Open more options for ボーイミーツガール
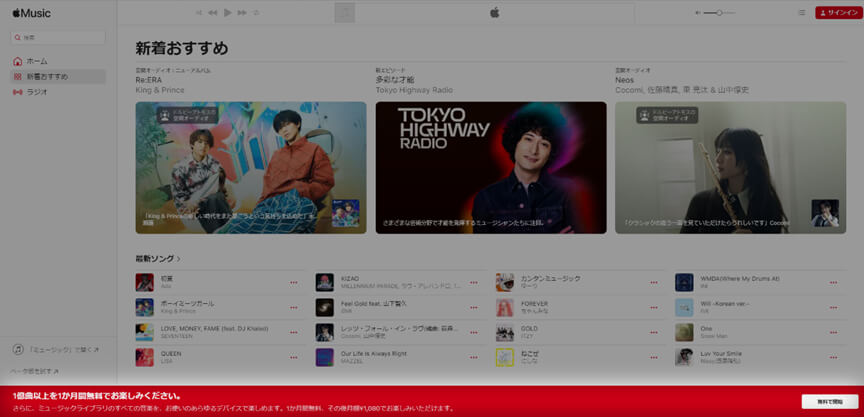 [294, 307]
